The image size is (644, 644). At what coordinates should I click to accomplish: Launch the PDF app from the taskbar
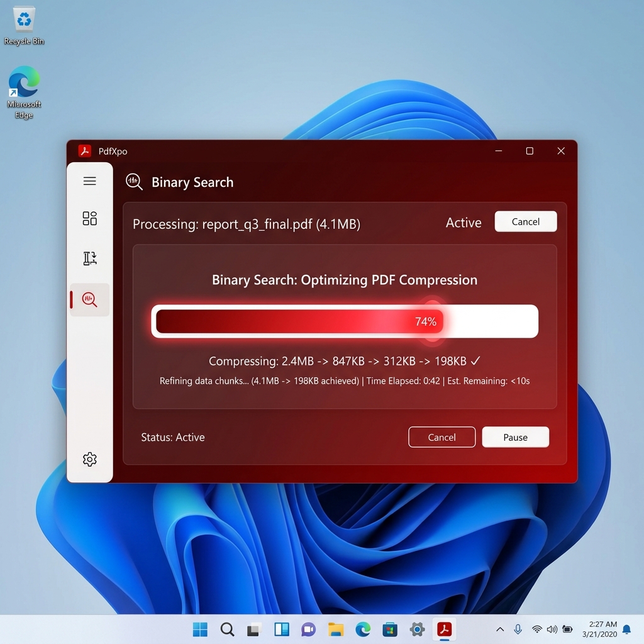[x=444, y=629]
